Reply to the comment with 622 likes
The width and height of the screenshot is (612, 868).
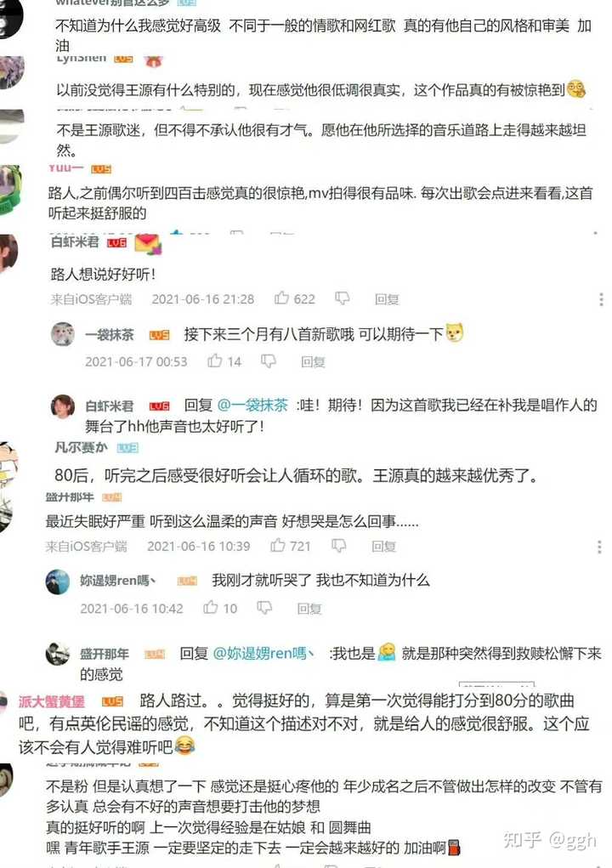click(x=387, y=299)
